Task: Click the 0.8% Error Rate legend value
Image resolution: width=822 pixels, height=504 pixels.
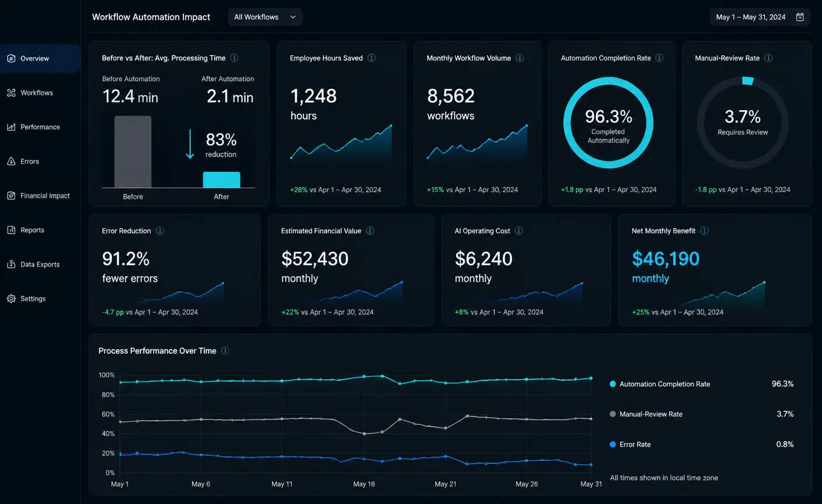Action: pos(785,444)
